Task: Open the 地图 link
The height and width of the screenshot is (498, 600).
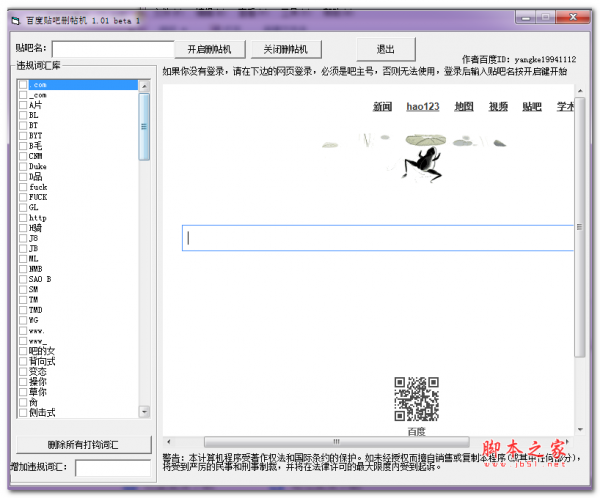Action: [464, 107]
